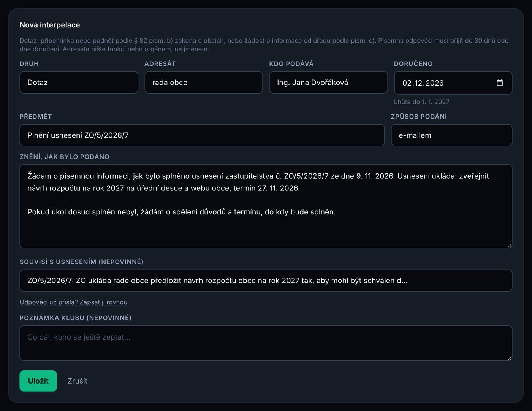The width and height of the screenshot is (532, 411).
Task: Open the calendar picker icon in Doručeno
Action: [500, 83]
